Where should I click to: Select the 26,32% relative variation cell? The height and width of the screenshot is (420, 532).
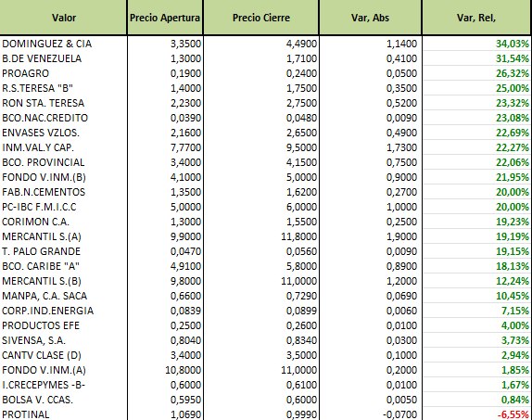coord(476,73)
